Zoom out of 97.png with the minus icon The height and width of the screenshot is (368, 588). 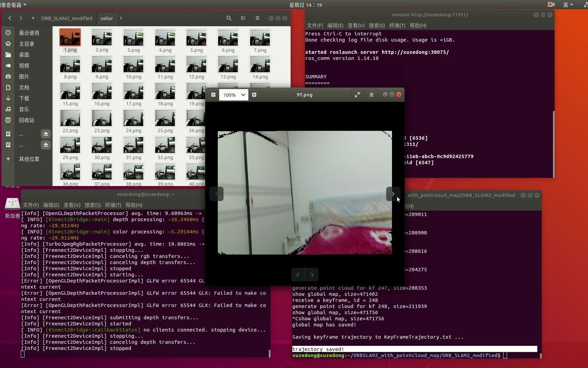(x=213, y=95)
